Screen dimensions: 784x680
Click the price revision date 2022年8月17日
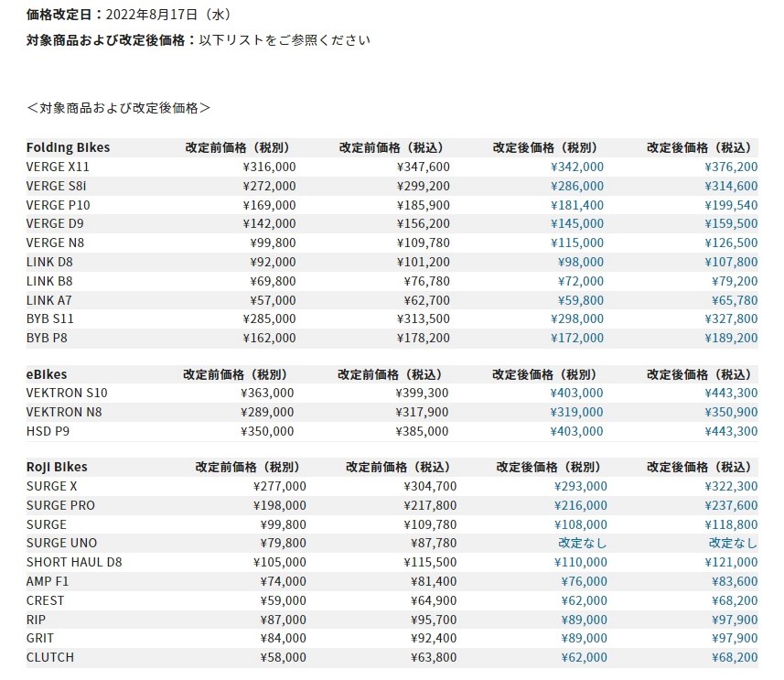(x=152, y=15)
